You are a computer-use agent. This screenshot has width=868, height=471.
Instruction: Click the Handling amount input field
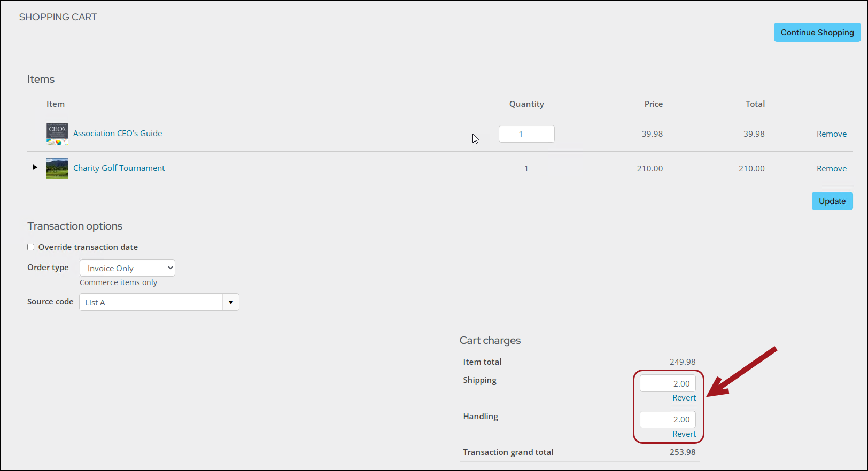(668, 420)
